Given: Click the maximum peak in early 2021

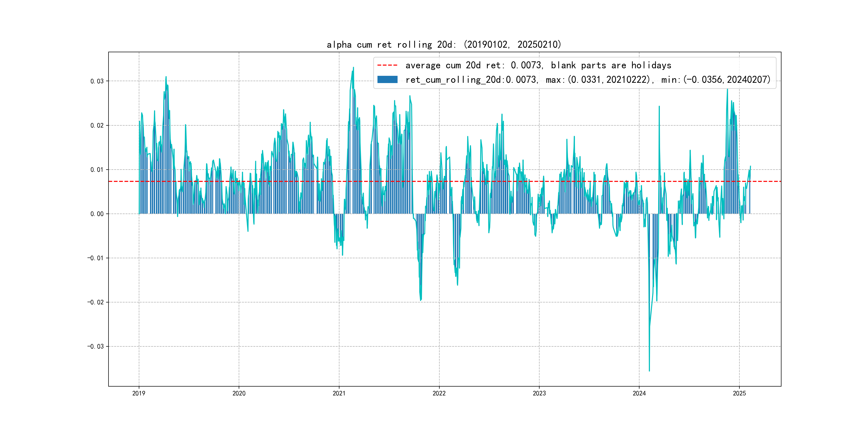Looking at the screenshot, I should (x=353, y=68).
